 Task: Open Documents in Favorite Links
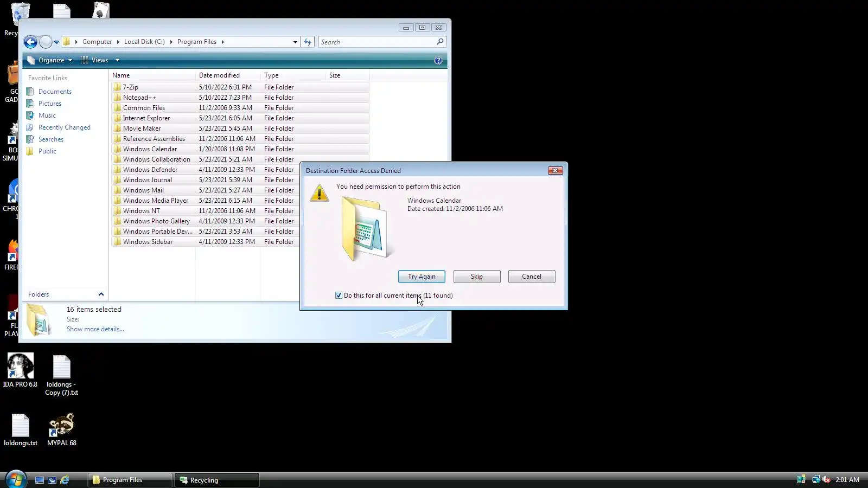(55, 92)
